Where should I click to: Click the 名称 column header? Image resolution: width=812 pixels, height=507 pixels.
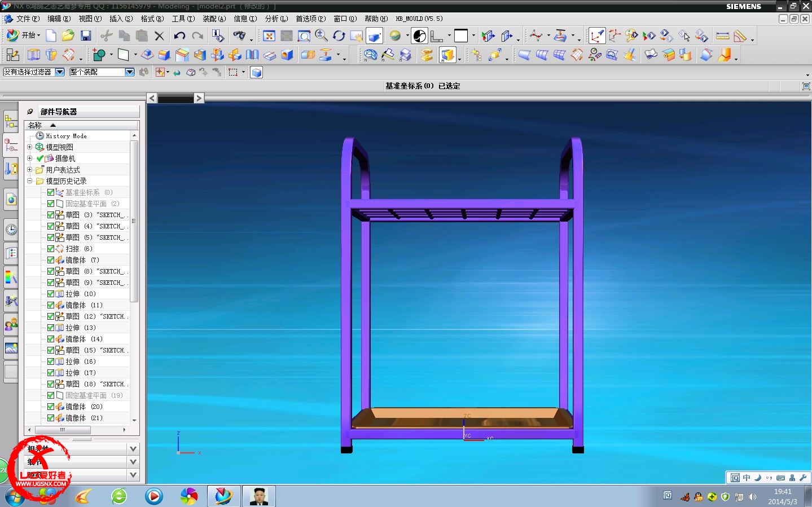[x=81, y=125]
